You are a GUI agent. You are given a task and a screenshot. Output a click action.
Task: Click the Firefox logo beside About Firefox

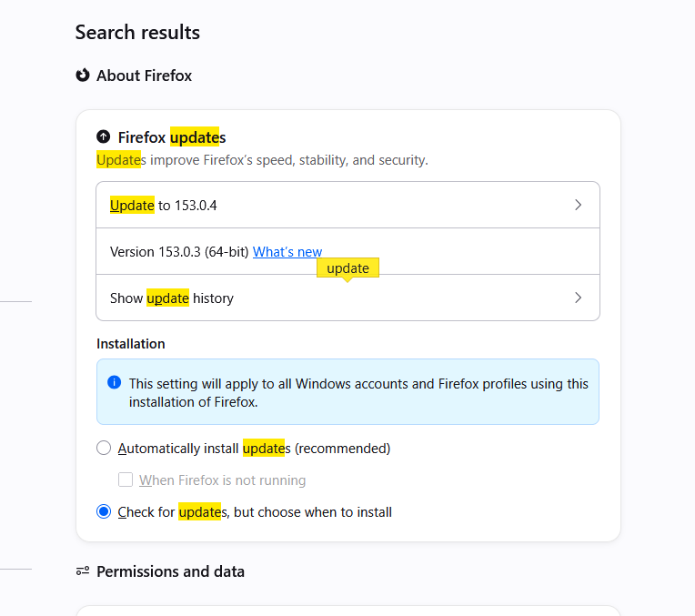pos(83,76)
